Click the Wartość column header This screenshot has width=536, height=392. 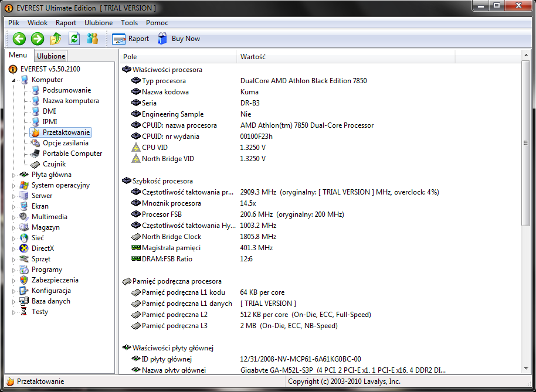pyautogui.click(x=346, y=57)
